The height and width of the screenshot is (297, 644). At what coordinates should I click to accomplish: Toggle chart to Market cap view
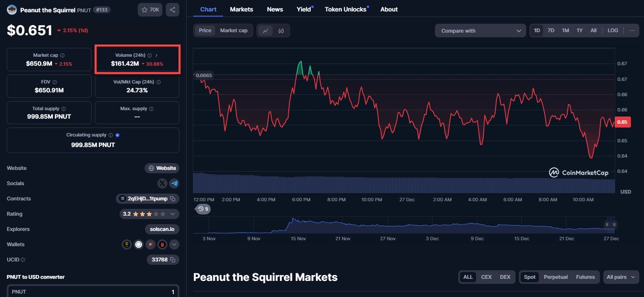[x=234, y=31]
